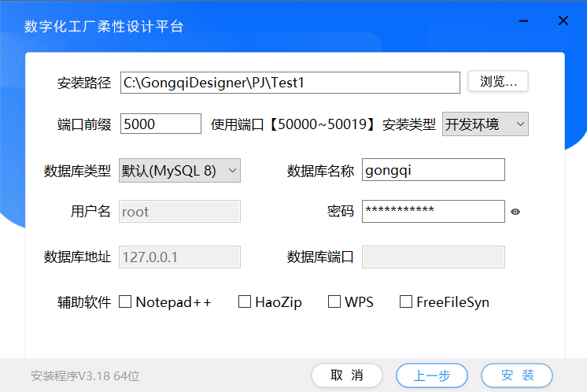Focus the 端口前缀 input field
This screenshot has width=587, height=392.
[x=161, y=124]
